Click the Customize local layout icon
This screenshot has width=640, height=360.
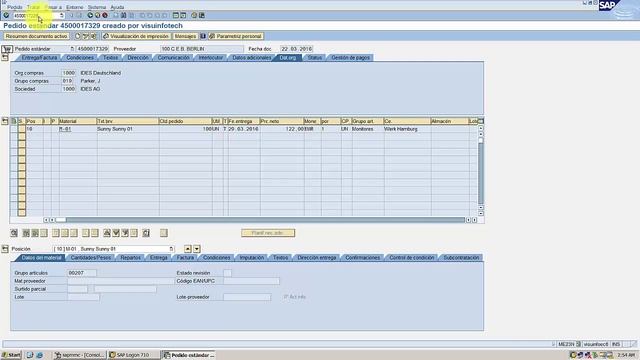pyautogui.click(x=202, y=16)
